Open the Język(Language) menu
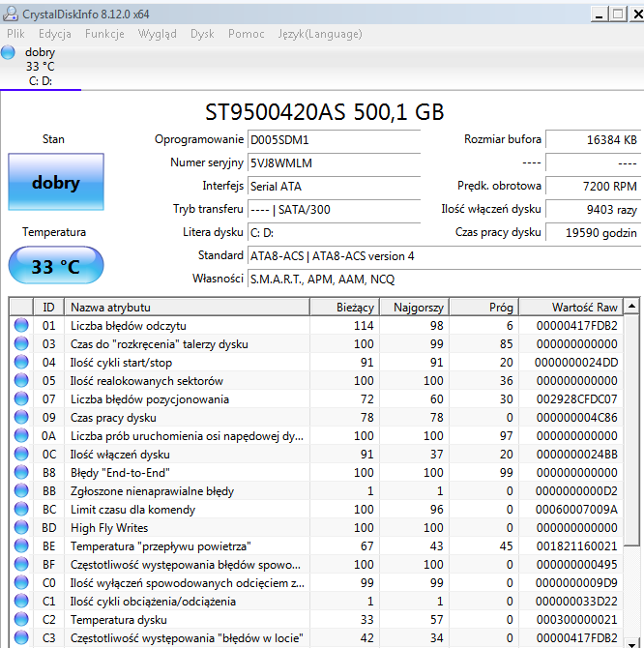 (320, 34)
